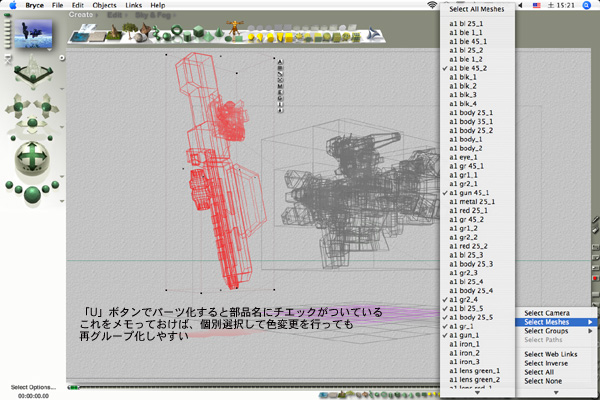Create a yellow spotlight cone
This screenshot has height=400, width=600.
(260, 38)
